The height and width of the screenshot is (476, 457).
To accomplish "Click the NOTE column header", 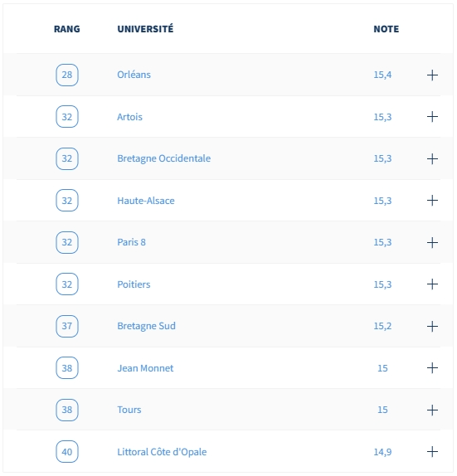I will click(387, 29).
